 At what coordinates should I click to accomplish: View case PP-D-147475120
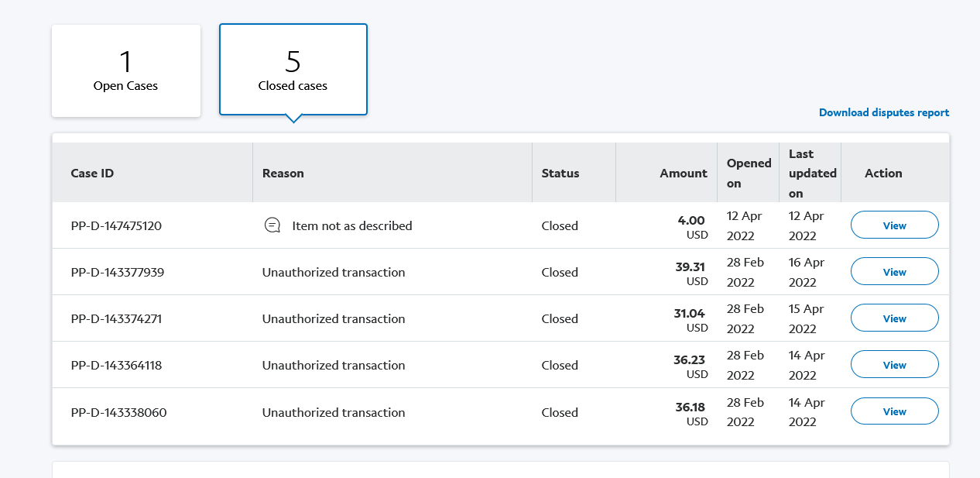tap(895, 225)
